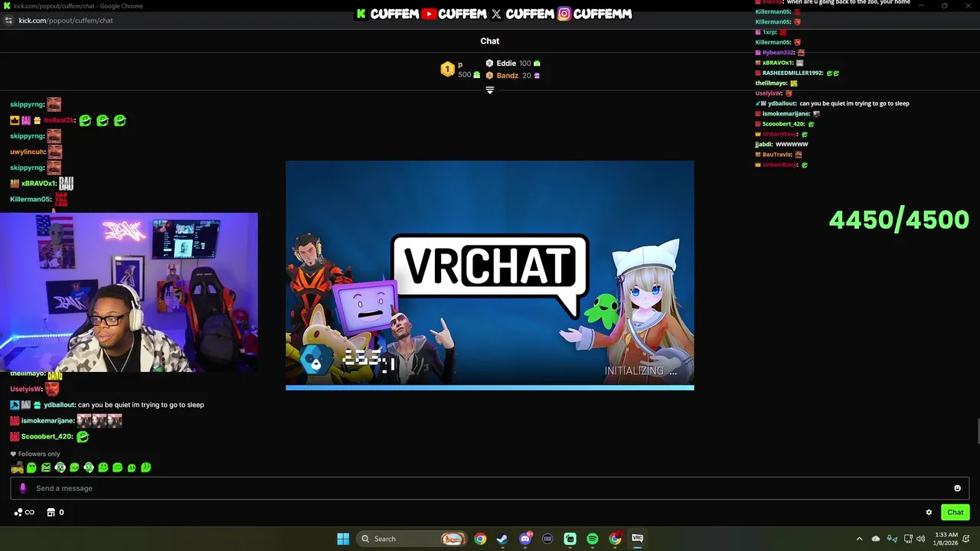Click the chat scrollbar thumb at right edge
980x551 pixels.
[x=978, y=431]
